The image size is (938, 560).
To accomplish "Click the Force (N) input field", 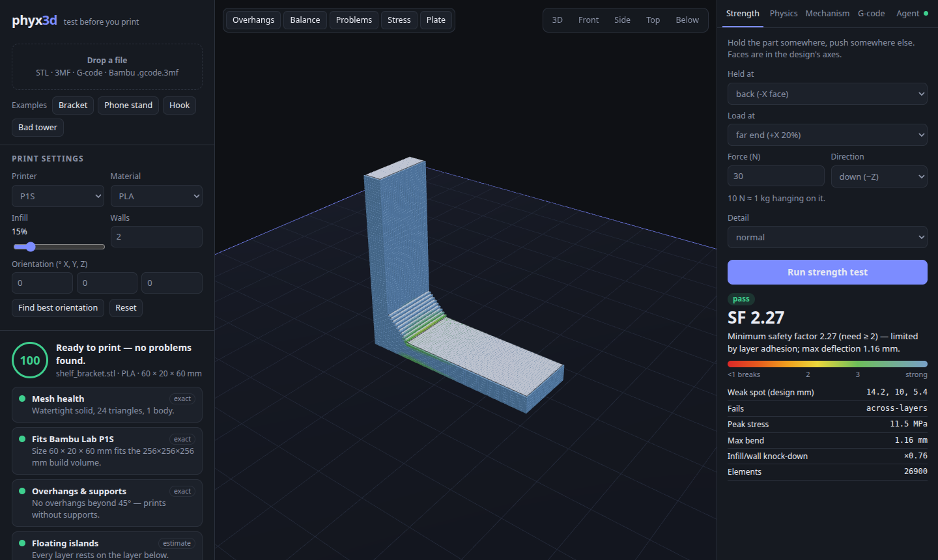I will 776,176.
